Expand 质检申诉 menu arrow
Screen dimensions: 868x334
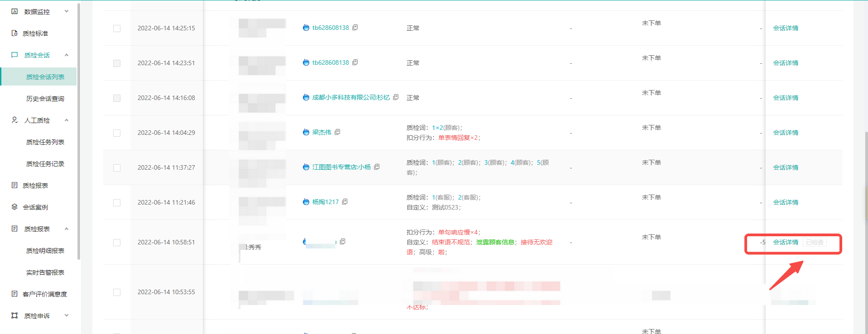point(67,315)
